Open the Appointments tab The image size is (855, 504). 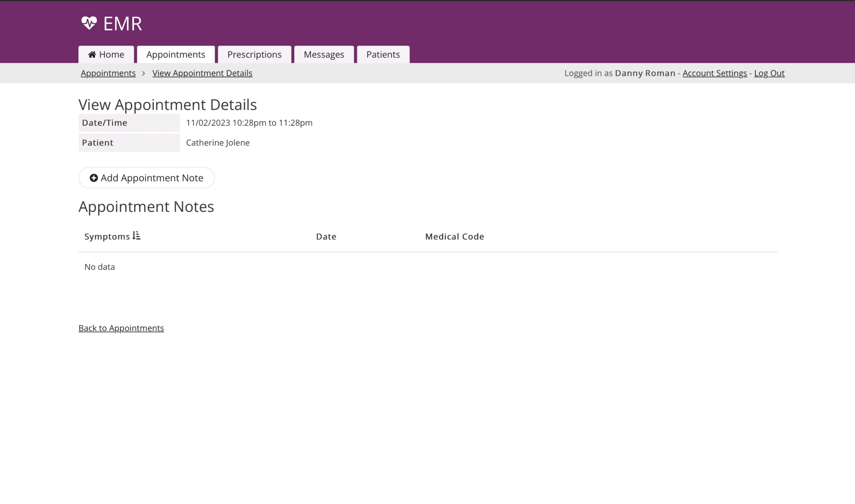[176, 54]
